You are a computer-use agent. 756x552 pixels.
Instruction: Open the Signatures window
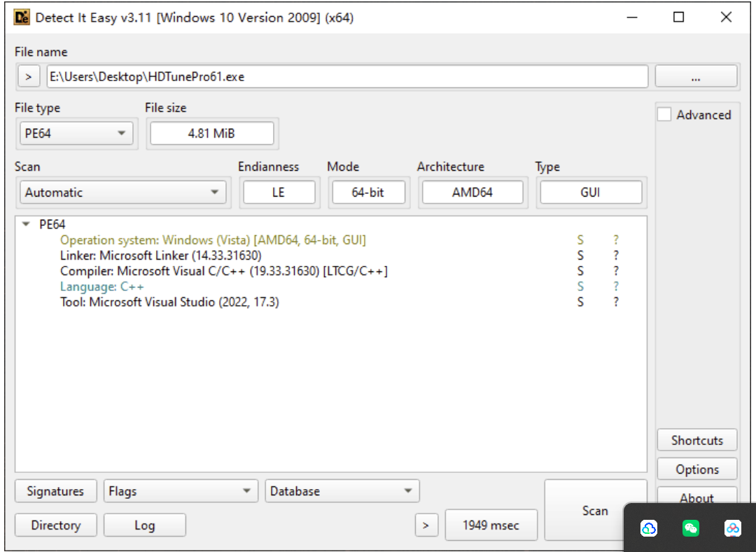point(55,490)
